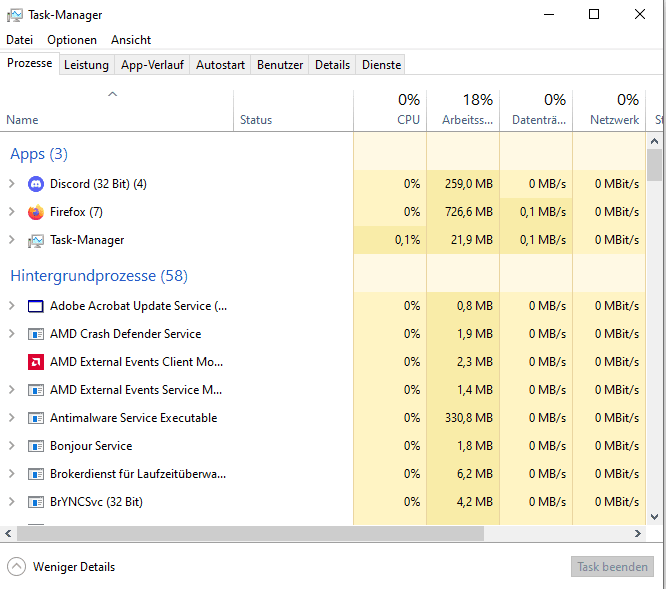Click the Task-Manager icon in Apps list
The width and height of the screenshot is (666, 589).
click(36, 240)
